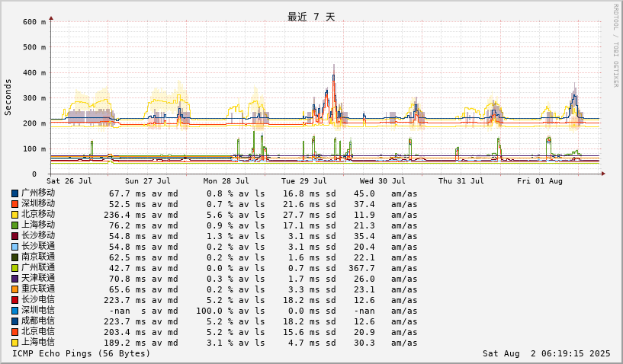Click the Tue 29 Jul date label
The width and height of the screenshot is (623, 364).
pyautogui.click(x=304, y=181)
